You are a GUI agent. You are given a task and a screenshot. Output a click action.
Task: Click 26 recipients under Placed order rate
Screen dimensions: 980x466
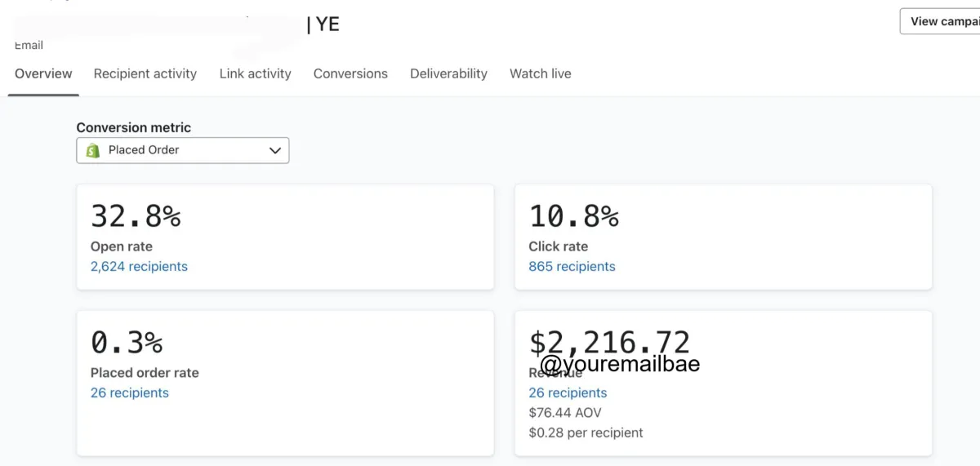pos(129,393)
